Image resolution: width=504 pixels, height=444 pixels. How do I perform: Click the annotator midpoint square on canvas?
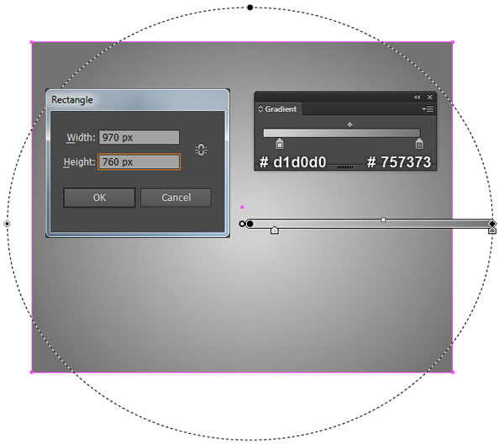[383, 219]
